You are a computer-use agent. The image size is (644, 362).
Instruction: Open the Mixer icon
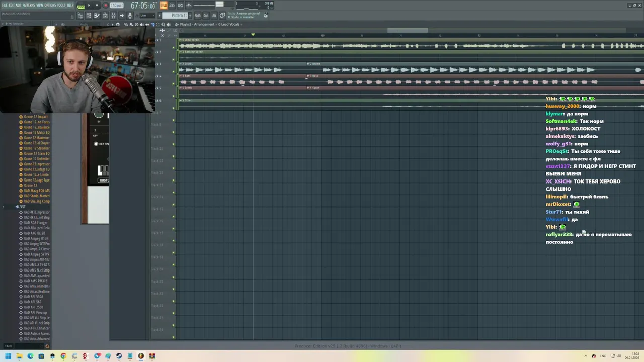(113, 16)
